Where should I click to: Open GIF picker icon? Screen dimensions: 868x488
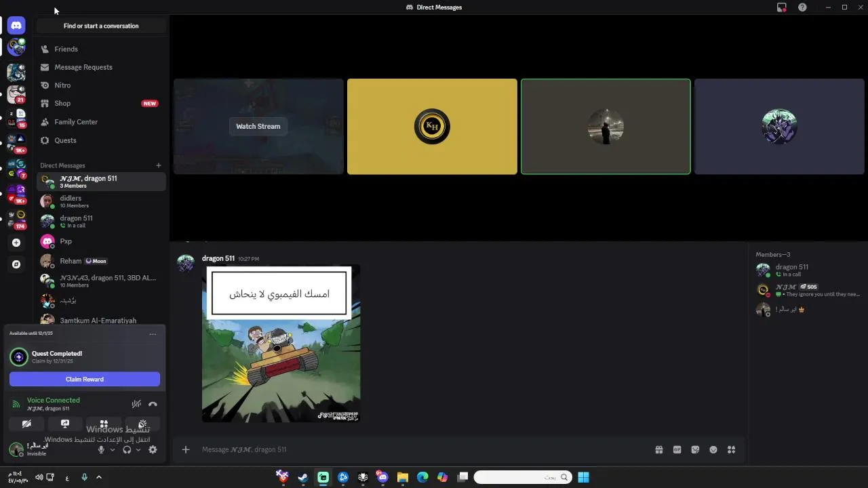[x=677, y=449]
